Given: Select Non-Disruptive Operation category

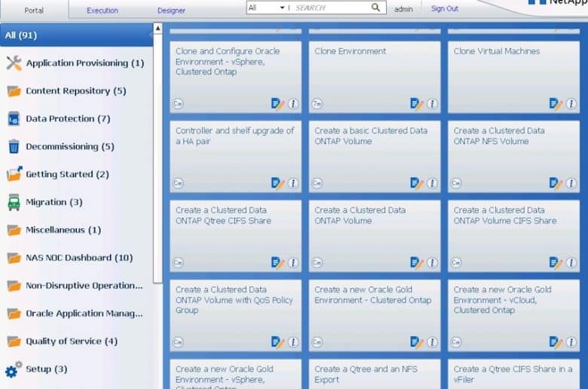Looking at the screenshot, I should coord(75,286).
